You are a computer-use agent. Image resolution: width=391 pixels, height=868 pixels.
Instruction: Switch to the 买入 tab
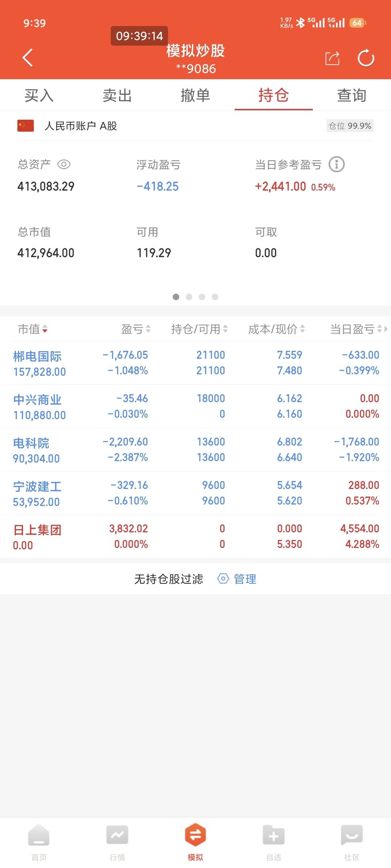[x=39, y=95]
